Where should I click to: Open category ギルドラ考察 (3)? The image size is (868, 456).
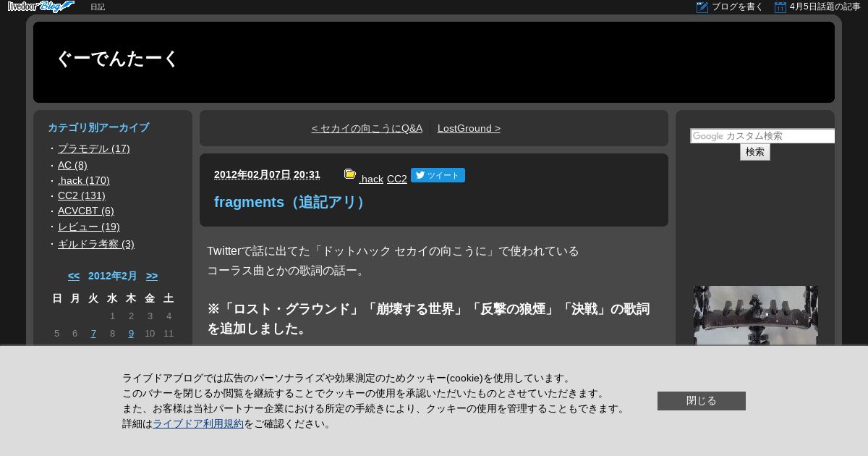tap(96, 244)
